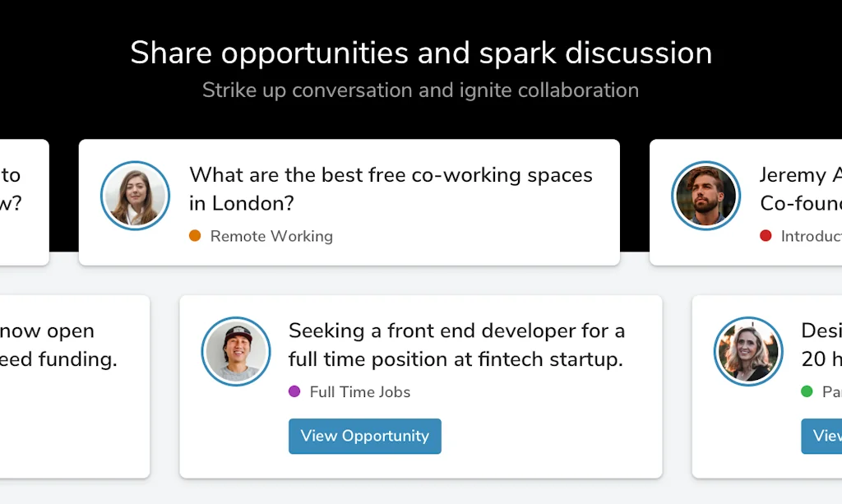
Task: Click the red Introductions category dot
Action: tap(766, 236)
